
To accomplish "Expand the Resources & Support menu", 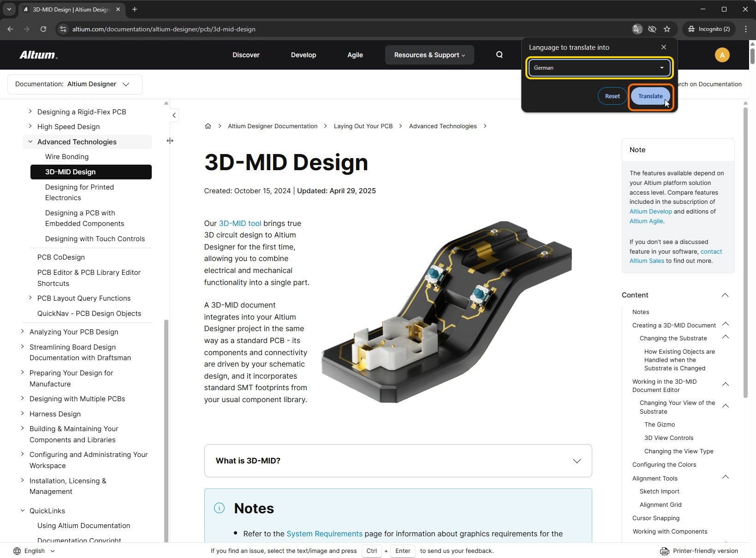I will [x=429, y=55].
